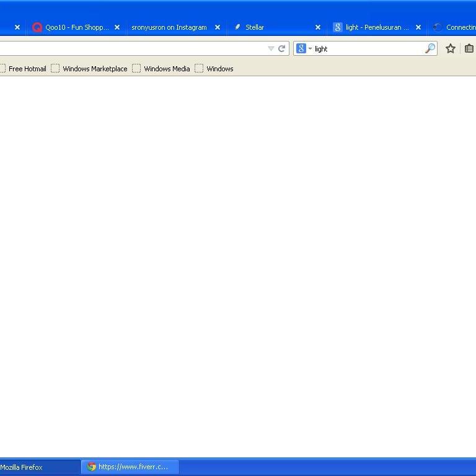Image resolution: width=476 pixels, height=476 pixels.
Task: Close the Qoo10 tab
Action: [117, 27]
